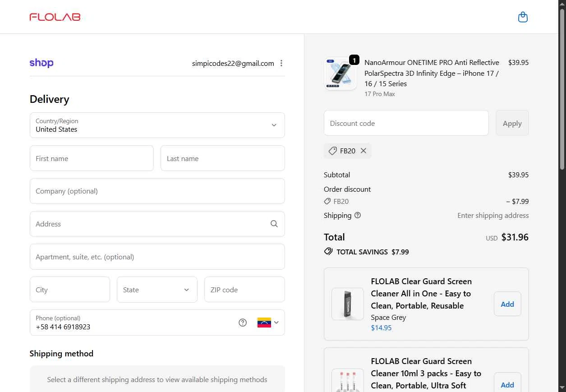Viewport: 566px width, 392px height.
Task: Click the '17 Pro Max' variant text
Action: point(380,94)
